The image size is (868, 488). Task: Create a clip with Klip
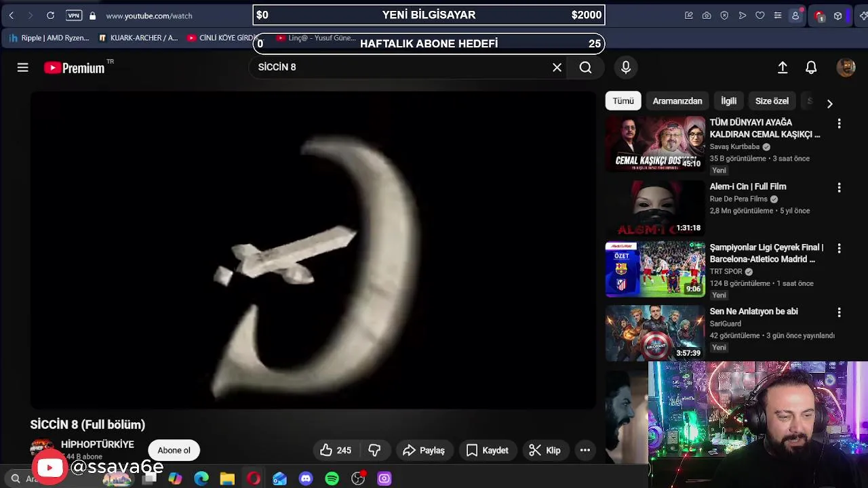pyautogui.click(x=545, y=450)
